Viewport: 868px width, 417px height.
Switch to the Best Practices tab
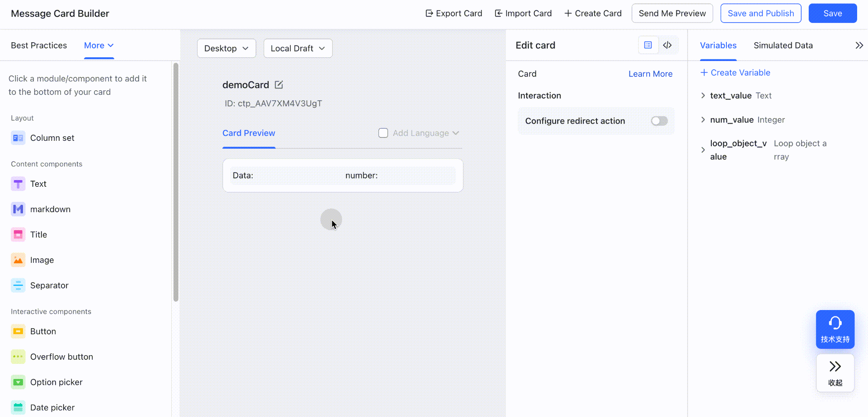[x=39, y=46]
